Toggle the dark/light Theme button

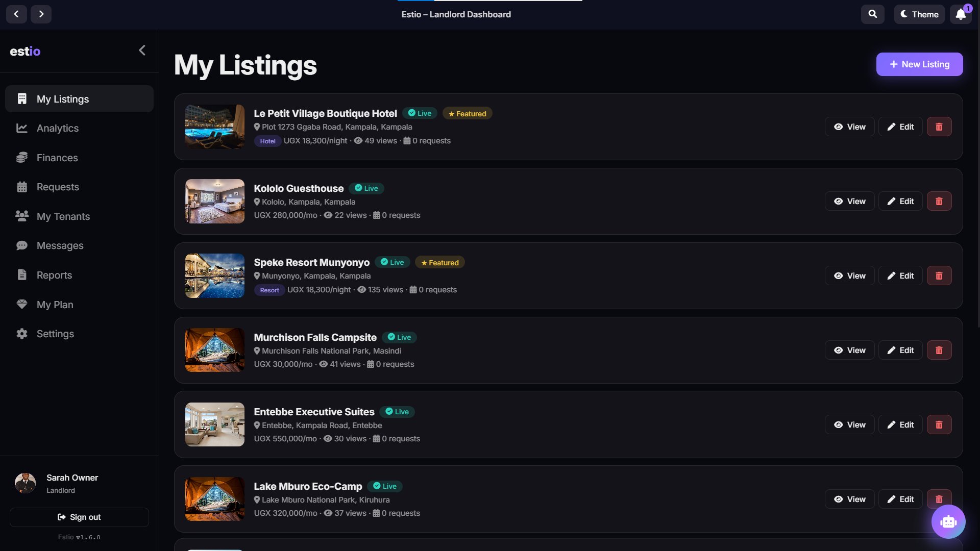(x=919, y=14)
